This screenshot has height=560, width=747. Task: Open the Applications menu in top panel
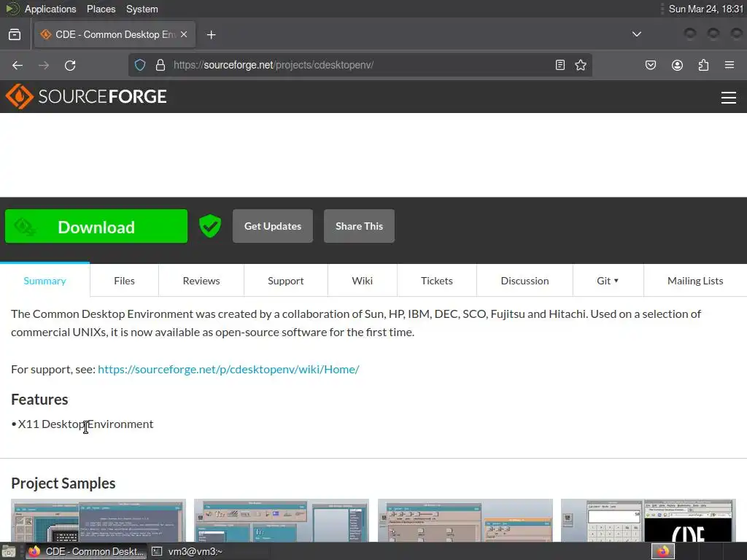pos(50,9)
